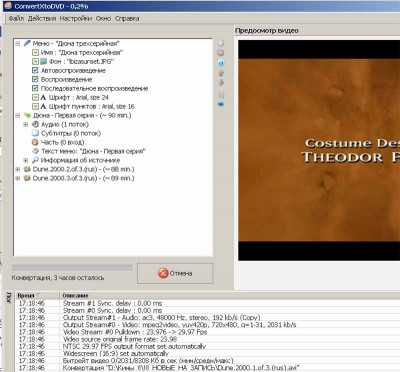Click the faded merge icon below arrows

tap(221, 95)
